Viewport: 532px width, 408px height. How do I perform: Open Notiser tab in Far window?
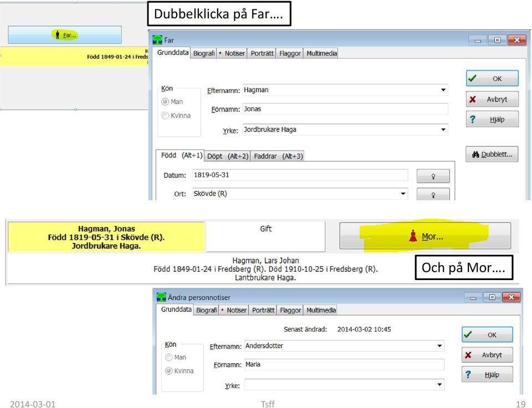(232, 53)
